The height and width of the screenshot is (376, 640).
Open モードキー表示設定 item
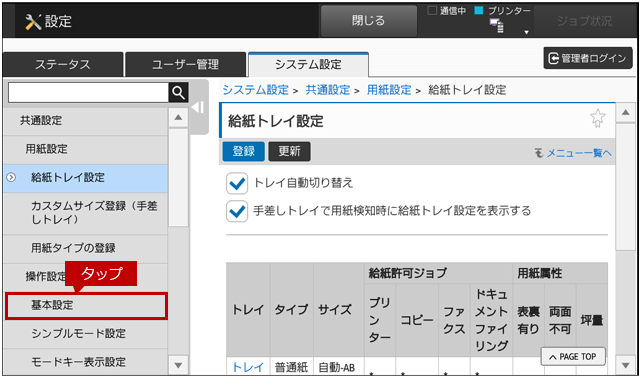coord(85,362)
